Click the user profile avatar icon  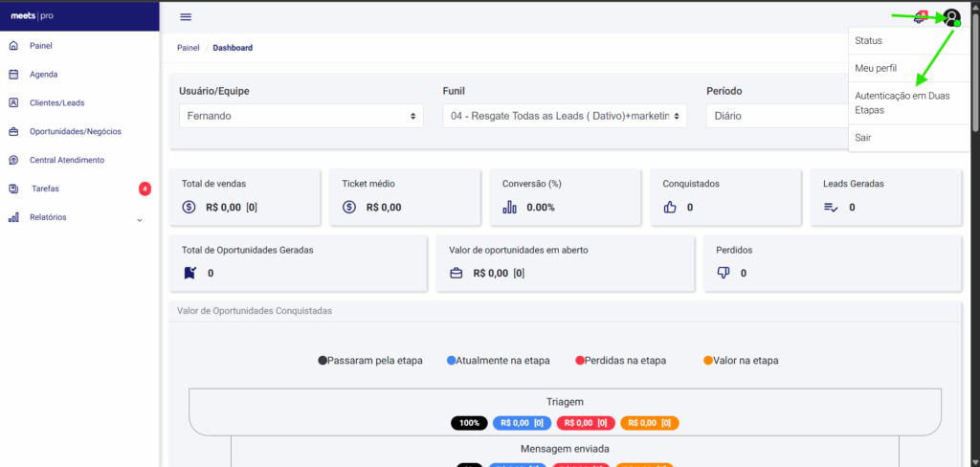pyautogui.click(x=950, y=17)
